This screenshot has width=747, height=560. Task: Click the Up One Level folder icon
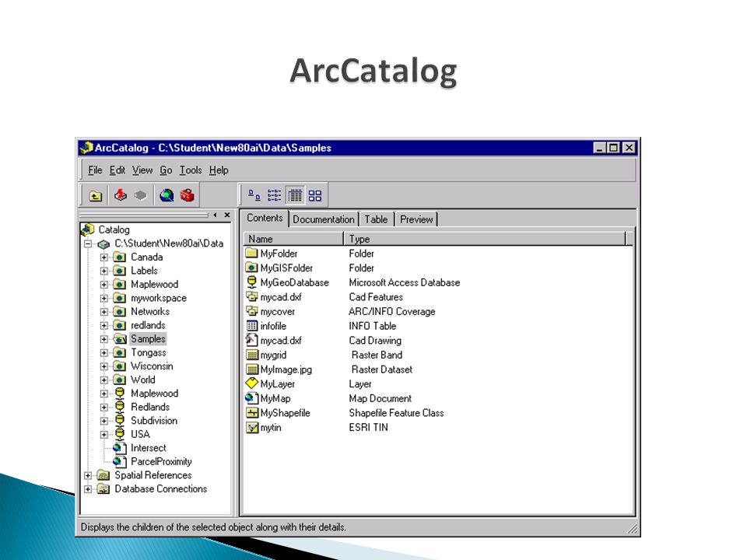(x=96, y=196)
